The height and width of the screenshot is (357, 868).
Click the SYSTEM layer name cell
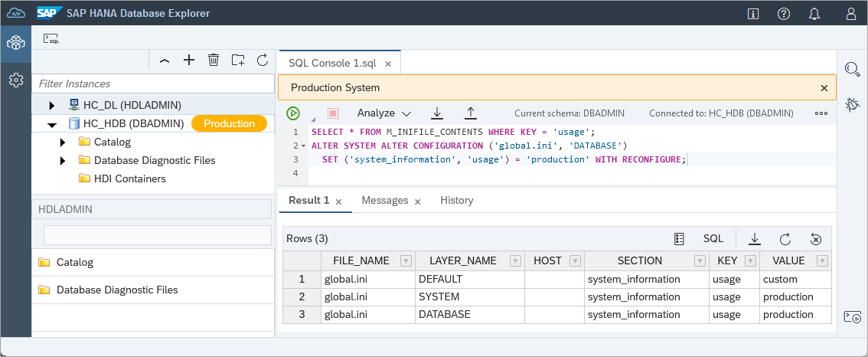(470, 297)
